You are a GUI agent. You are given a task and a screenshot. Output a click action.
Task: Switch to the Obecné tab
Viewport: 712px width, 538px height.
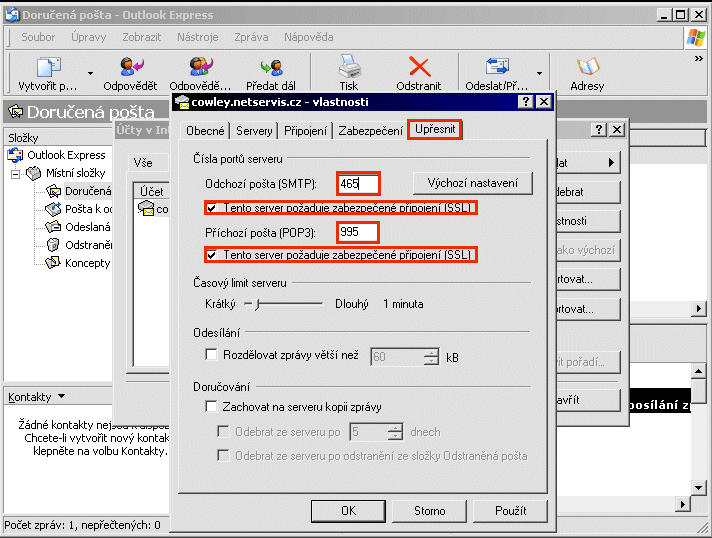coord(205,131)
